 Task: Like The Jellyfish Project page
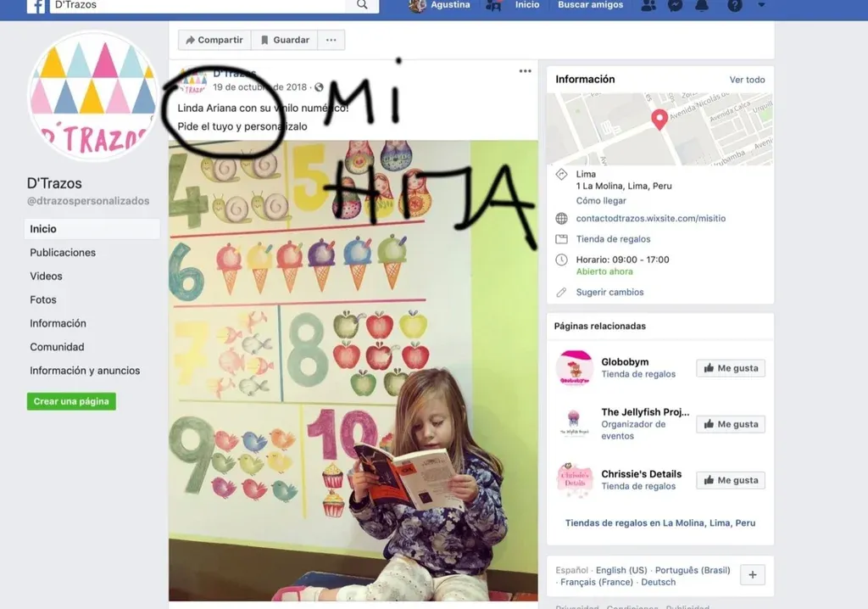tap(730, 424)
